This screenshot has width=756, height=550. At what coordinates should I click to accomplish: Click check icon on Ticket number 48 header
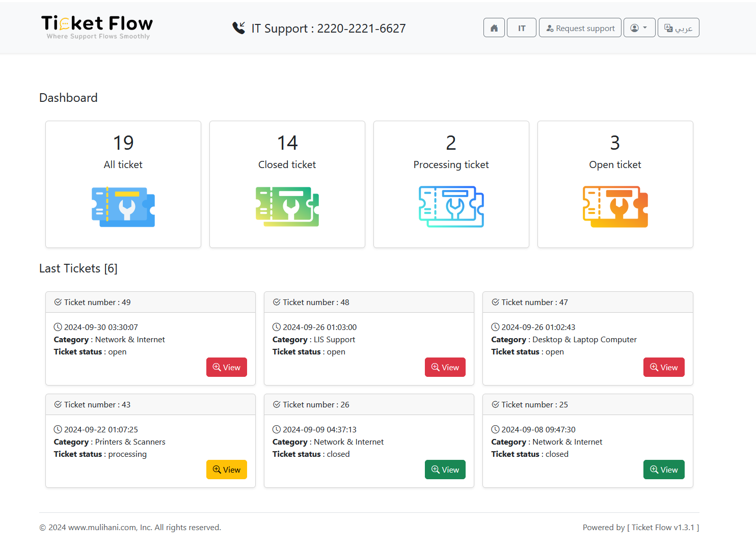click(x=277, y=302)
